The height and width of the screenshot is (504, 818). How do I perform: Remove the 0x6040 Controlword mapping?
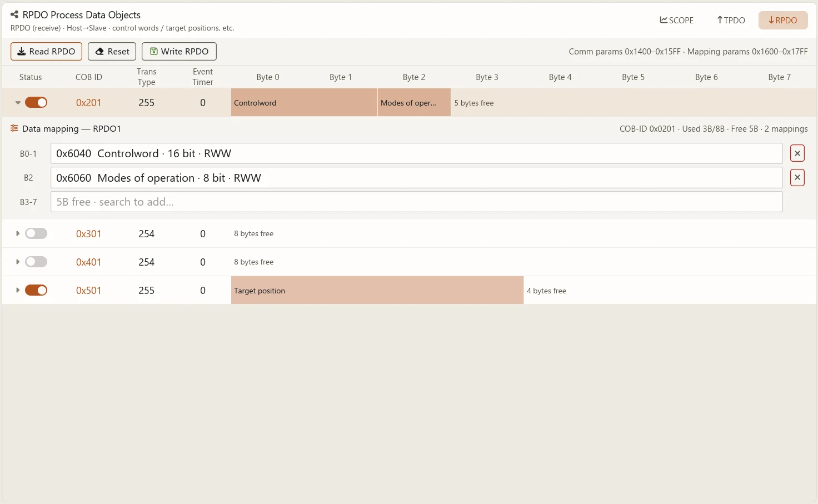pyautogui.click(x=797, y=153)
